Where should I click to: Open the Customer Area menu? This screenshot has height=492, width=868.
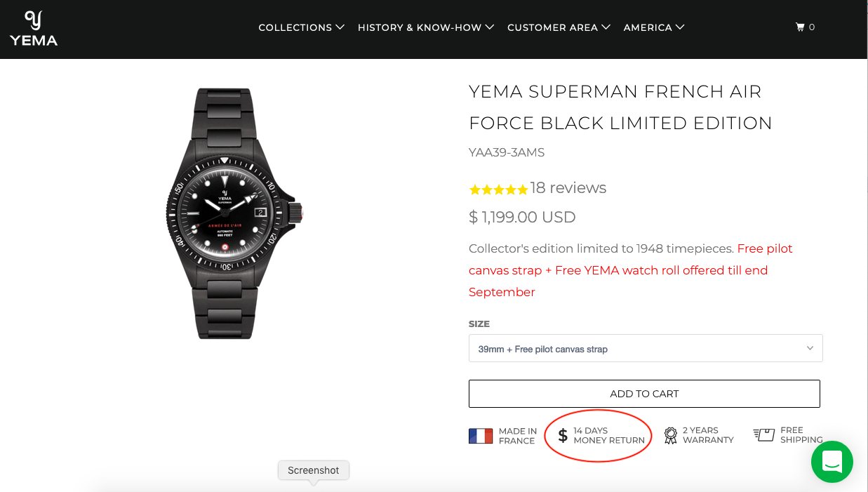point(559,27)
